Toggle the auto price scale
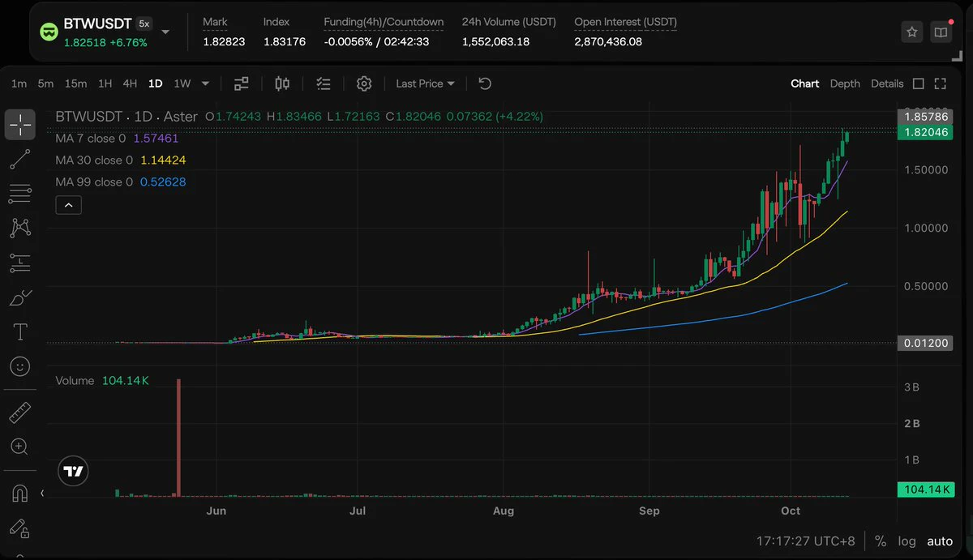The height and width of the screenshot is (560, 973). pos(941,541)
